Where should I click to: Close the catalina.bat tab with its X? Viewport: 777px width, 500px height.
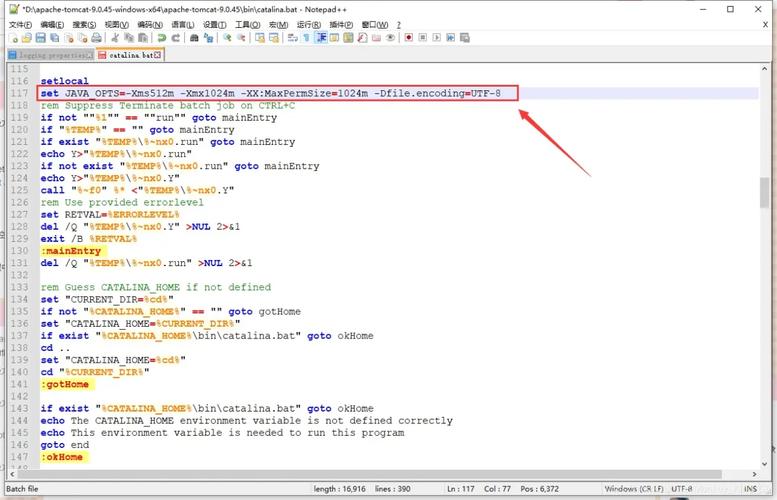158,55
